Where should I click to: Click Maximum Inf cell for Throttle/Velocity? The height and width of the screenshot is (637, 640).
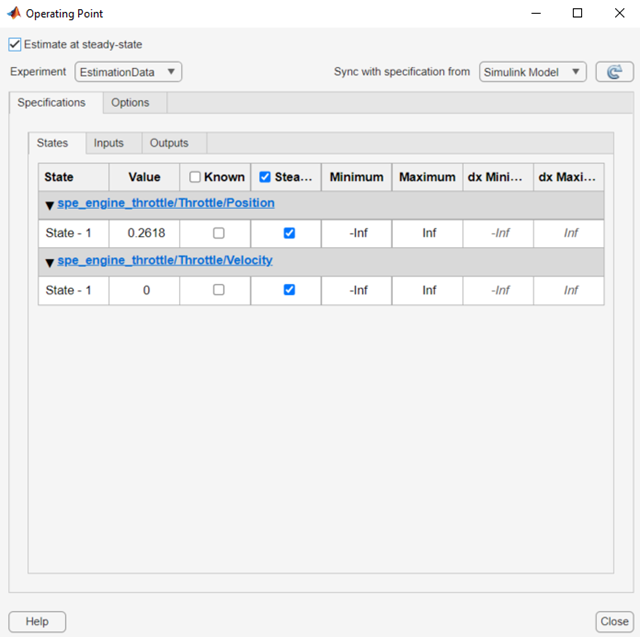427,290
